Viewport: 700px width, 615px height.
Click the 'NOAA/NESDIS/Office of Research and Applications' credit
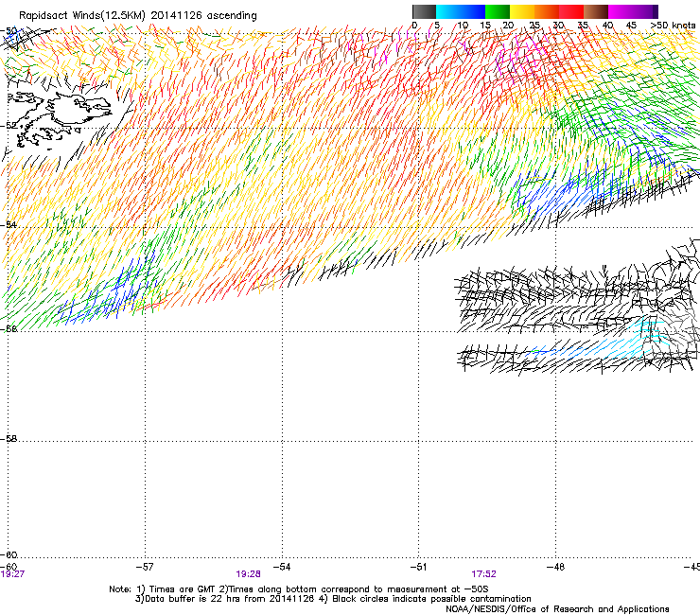(557, 609)
